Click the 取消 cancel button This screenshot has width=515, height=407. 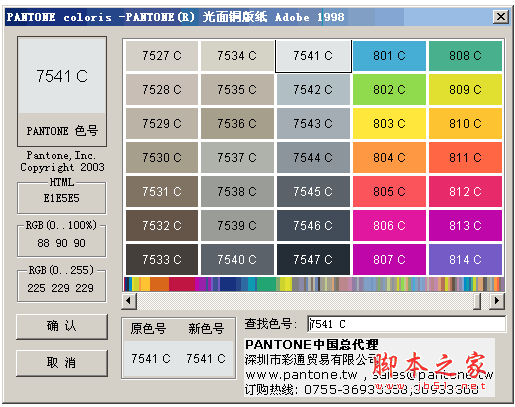pyautogui.click(x=62, y=363)
